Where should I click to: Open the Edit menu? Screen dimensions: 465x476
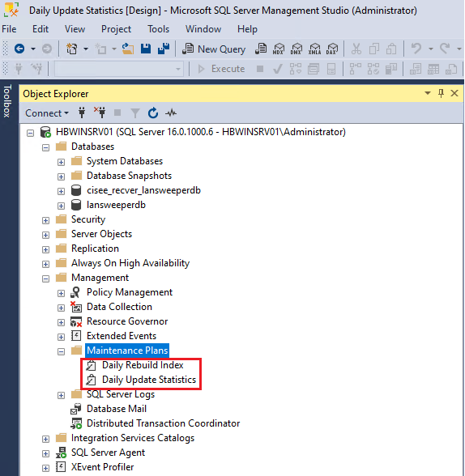41,29
